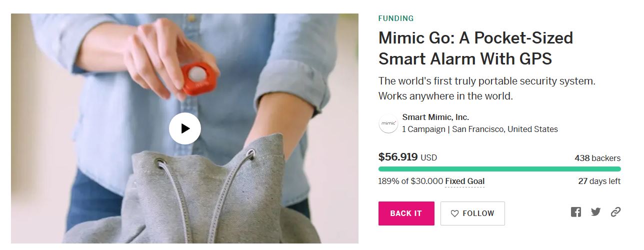Screen dimensions: 644x250
Task: Share the campaign on Facebook
Action: pyautogui.click(x=576, y=212)
